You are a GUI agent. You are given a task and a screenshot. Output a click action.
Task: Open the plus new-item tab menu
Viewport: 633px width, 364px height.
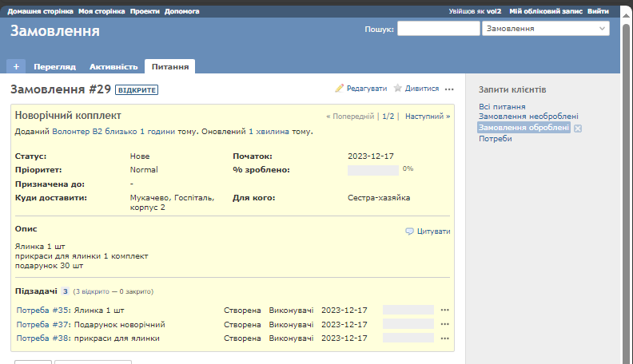point(16,67)
